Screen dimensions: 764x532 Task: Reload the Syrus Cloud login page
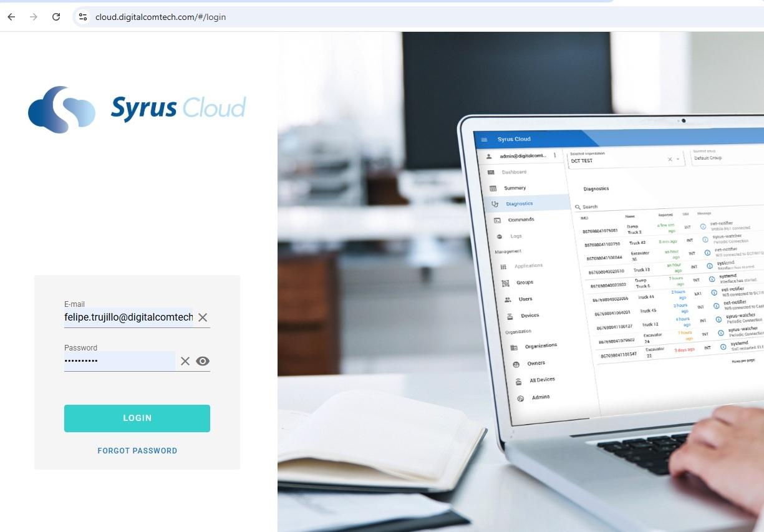tap(56, 17)
